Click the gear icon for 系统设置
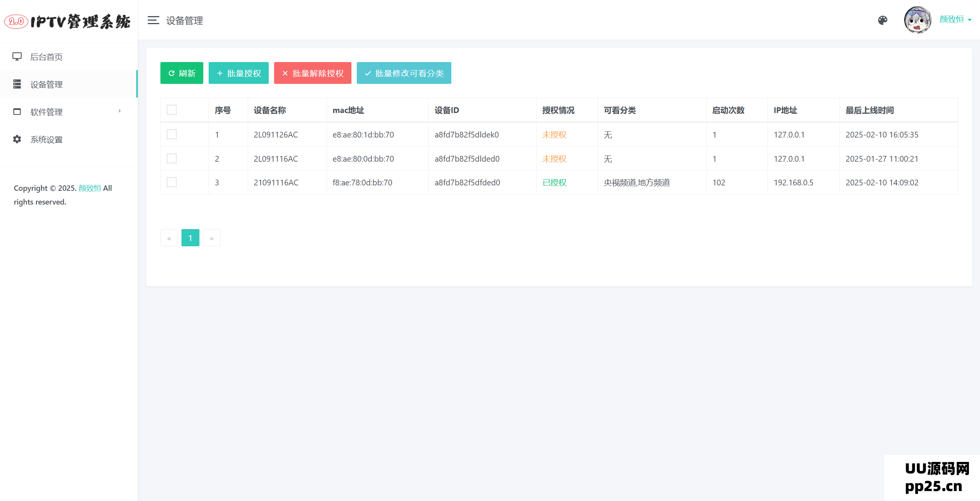The image size is (980, 501). [x=17, y=139]
